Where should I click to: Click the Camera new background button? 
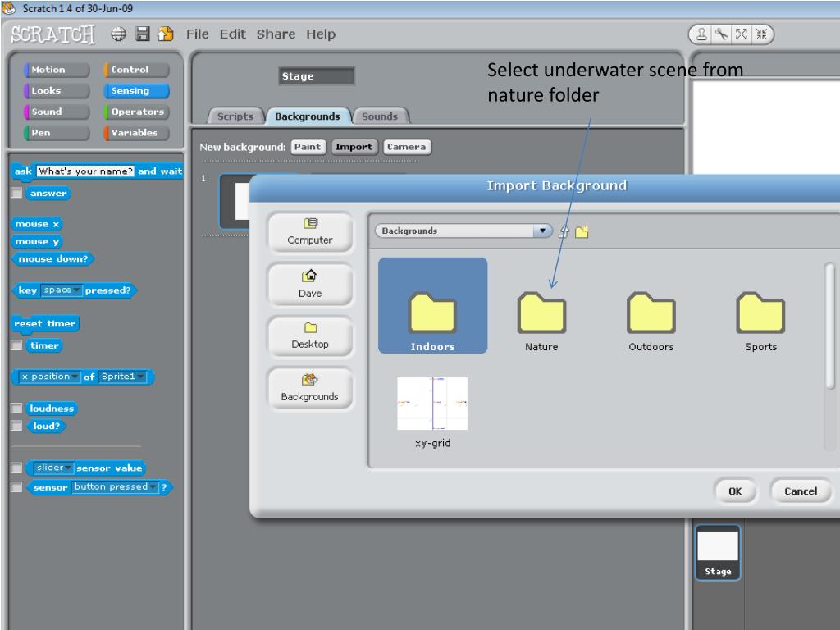pos(407,147)
